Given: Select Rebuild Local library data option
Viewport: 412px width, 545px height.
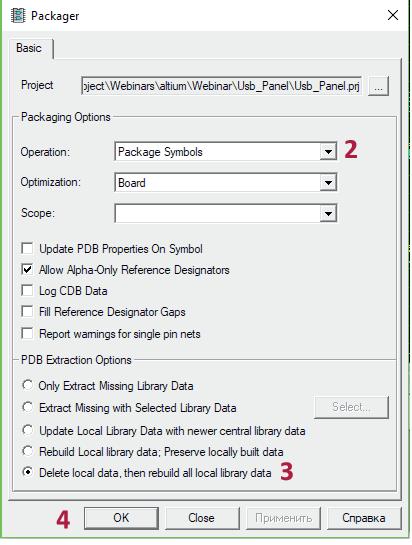Looking at the screenshot, I should [27, 451].
